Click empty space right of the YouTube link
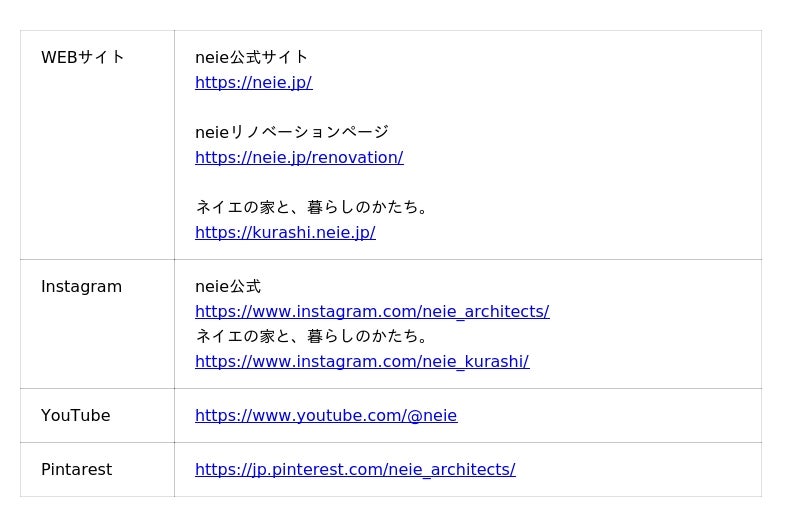 (x=610, y=415)
